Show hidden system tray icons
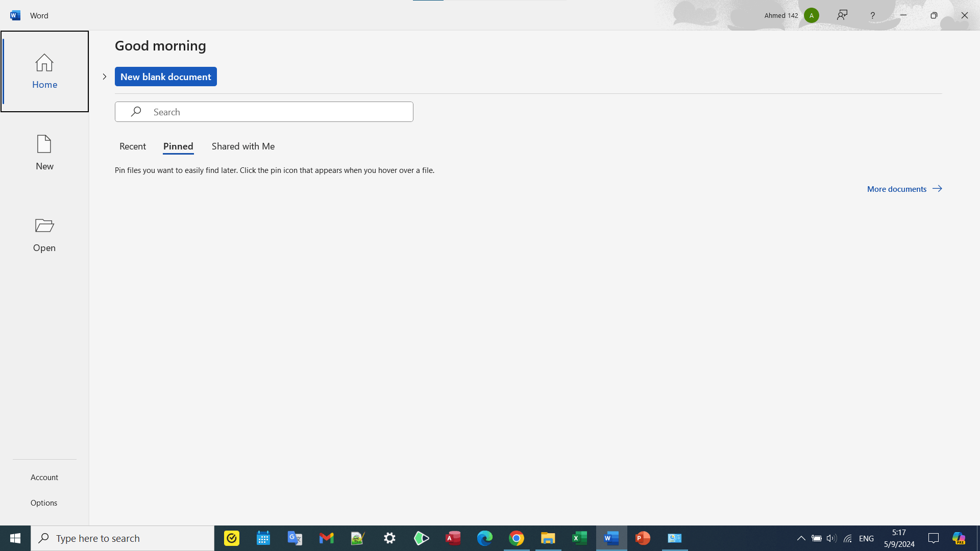Viewport: 980px width, 551px height. point(801,538)
